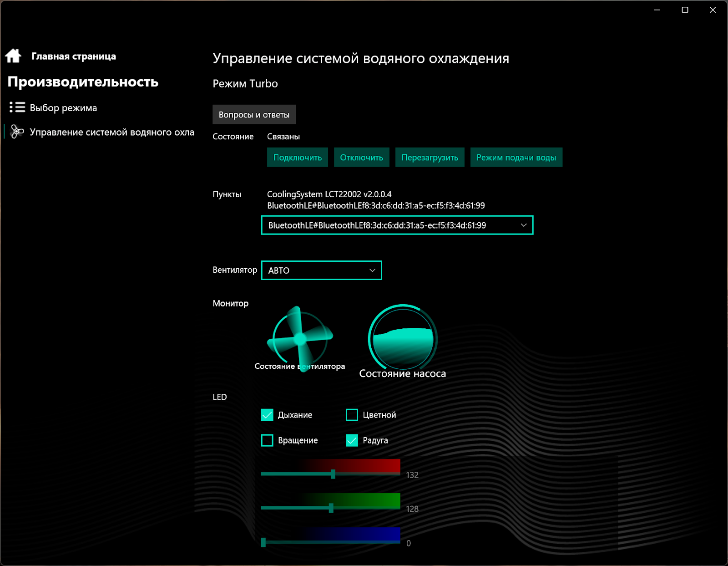The image size is (728, 566).
Task: Click the Состояние насоса label
Action: point(403,374)
